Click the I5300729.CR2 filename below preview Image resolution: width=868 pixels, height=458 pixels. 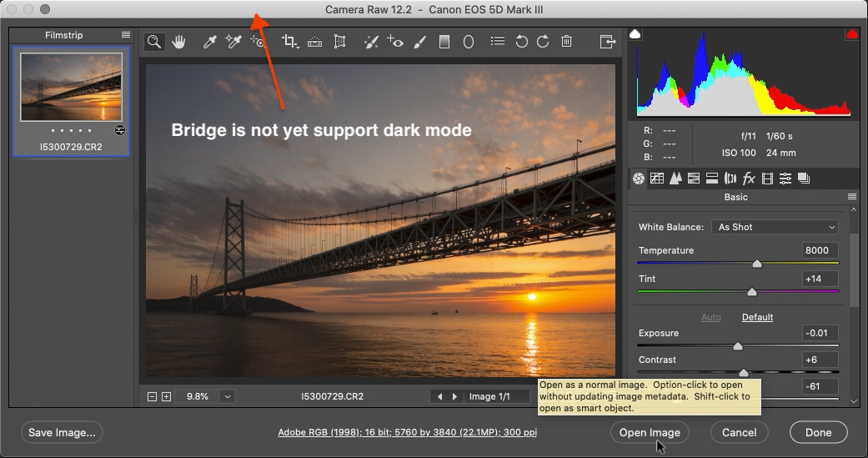[332, 396]
